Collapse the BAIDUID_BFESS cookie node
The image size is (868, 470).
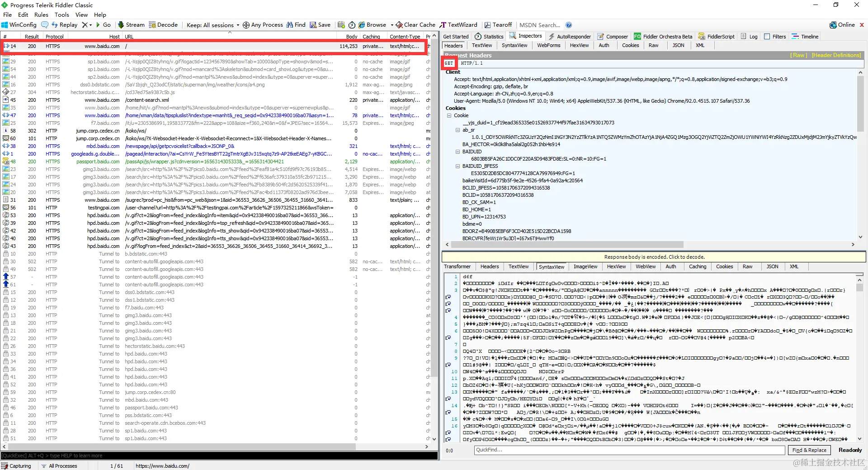458,166
